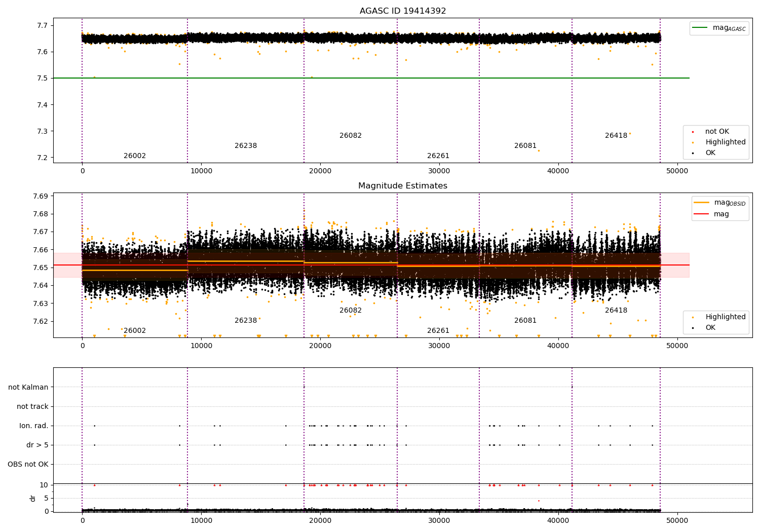Click the 'Magnitude Estimates' plot title
The width and height of the screenshot is (760, 532).
click(x=403, y=186)
